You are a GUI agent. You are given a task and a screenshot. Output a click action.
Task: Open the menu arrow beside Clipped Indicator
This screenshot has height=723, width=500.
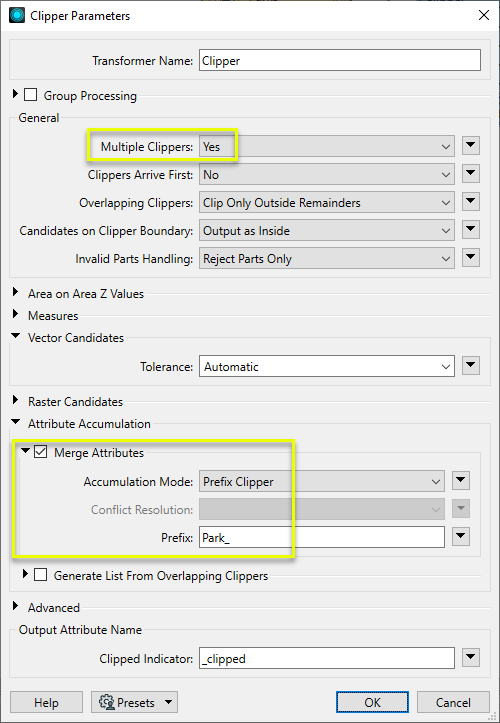(x=470, y=658)
